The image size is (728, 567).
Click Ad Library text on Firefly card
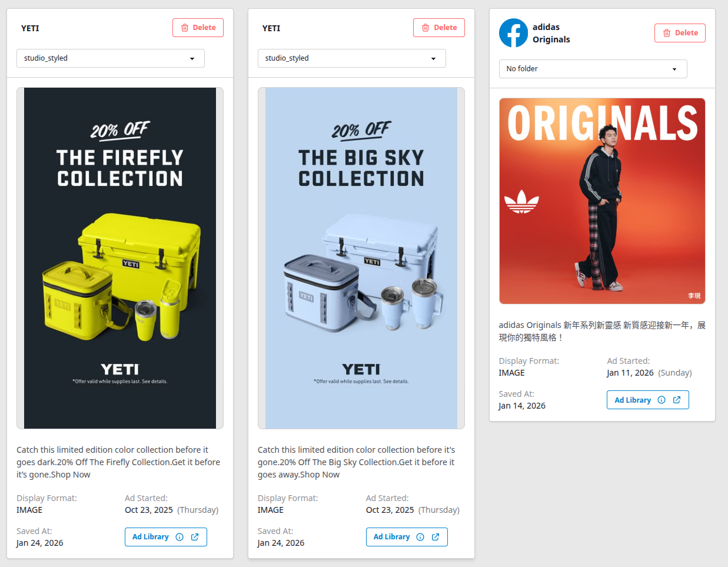[x=151, y=537]
